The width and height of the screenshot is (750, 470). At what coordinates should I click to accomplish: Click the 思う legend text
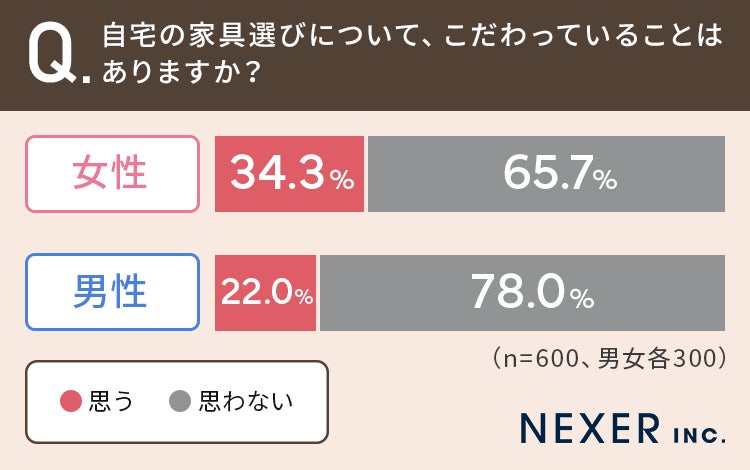(x=111, y=402)
